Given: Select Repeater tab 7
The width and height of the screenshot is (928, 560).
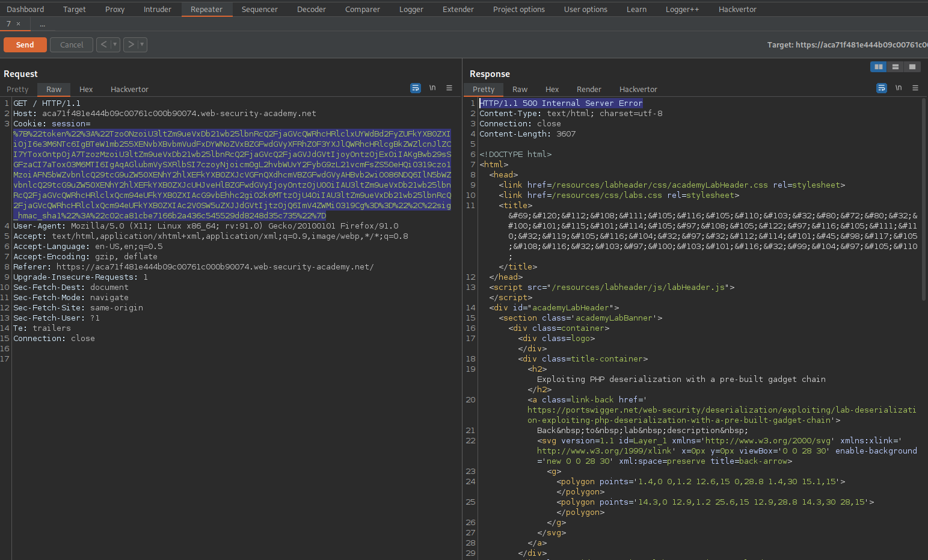Looking at the screenshot, I should pos(8,24).
